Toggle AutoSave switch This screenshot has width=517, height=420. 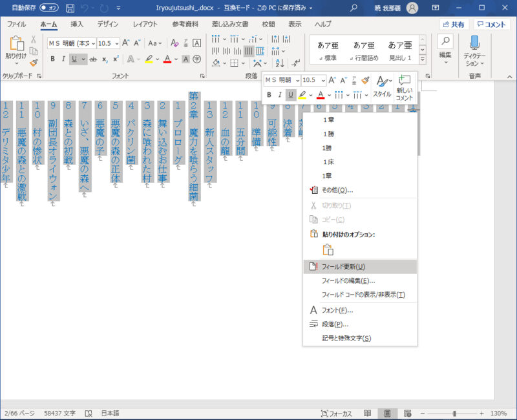point(49,8)
